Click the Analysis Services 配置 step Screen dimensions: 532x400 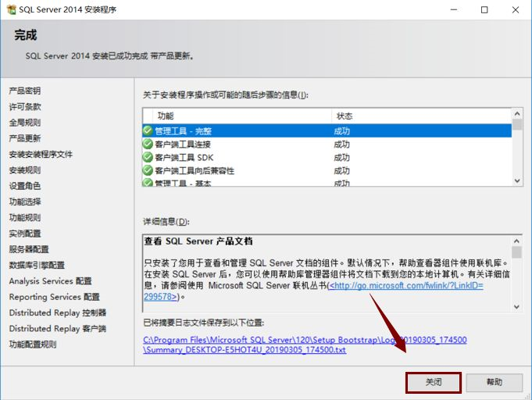[50, 281]
